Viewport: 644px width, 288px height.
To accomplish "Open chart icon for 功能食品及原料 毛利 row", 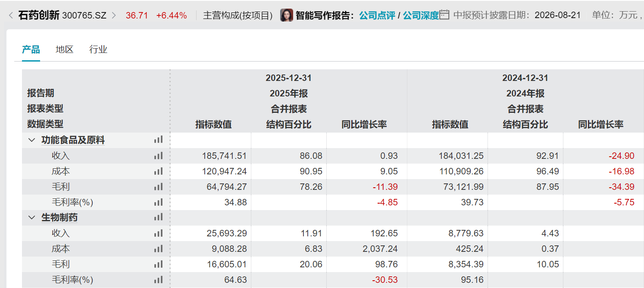I will [x=158, y=187].
